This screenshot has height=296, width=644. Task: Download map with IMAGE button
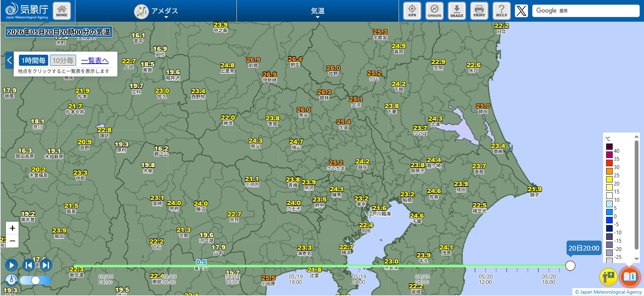pyautogui.click(x=457, y=11)
